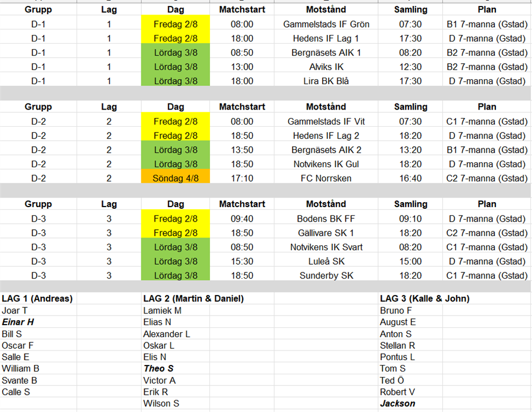Click the Alviks IK opponent cell
The height and width of the screenshot is (412, 532).
coord(326,67)
